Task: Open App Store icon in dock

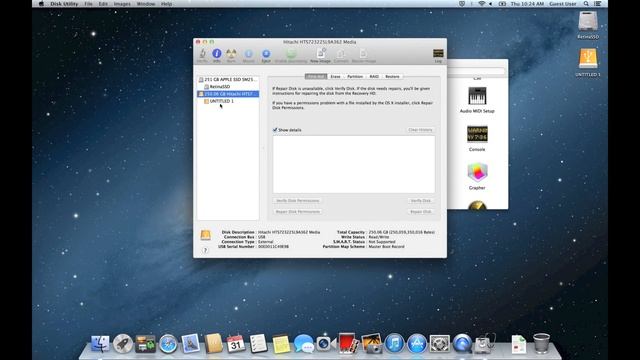Action: [417, 344]
